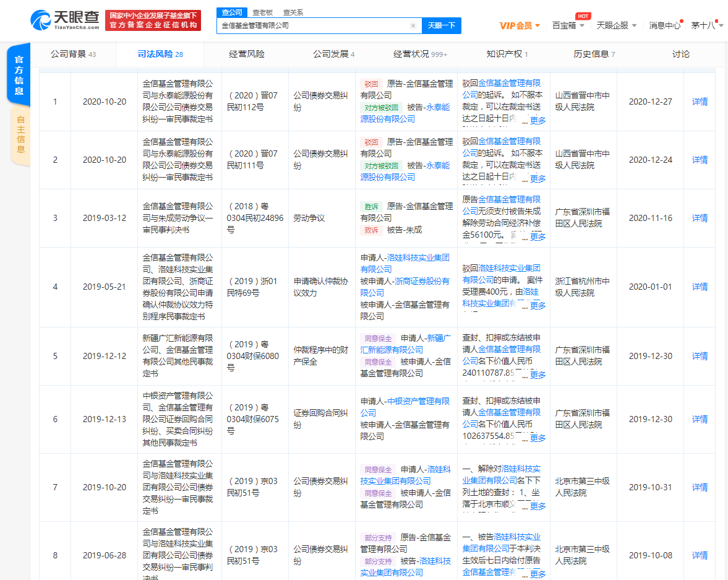Click 金信基金管理有限公司 link in row 1 result
The width and height of the screenshot is (728, 580).
[502, 89]
